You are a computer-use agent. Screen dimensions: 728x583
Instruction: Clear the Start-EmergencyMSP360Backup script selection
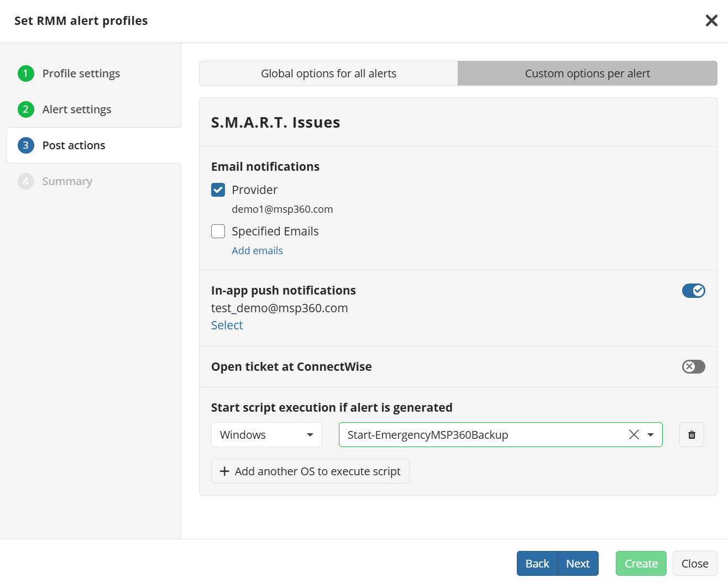(x=634, y=435)
